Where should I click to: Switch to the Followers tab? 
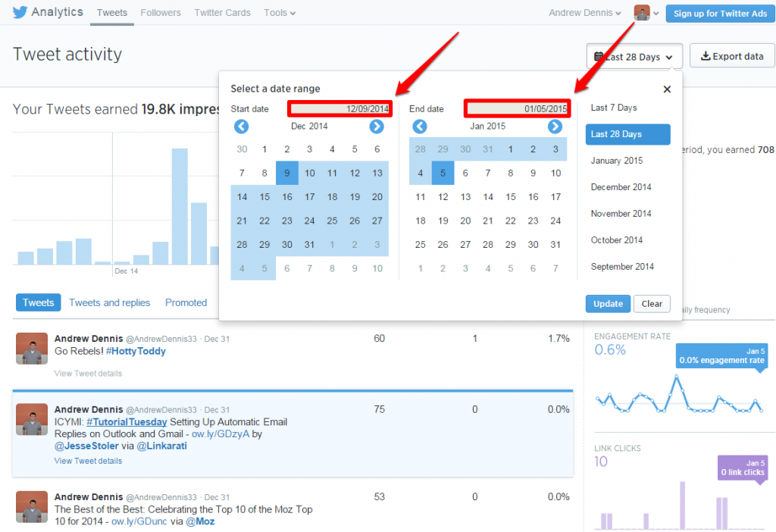tap(161, 13)
